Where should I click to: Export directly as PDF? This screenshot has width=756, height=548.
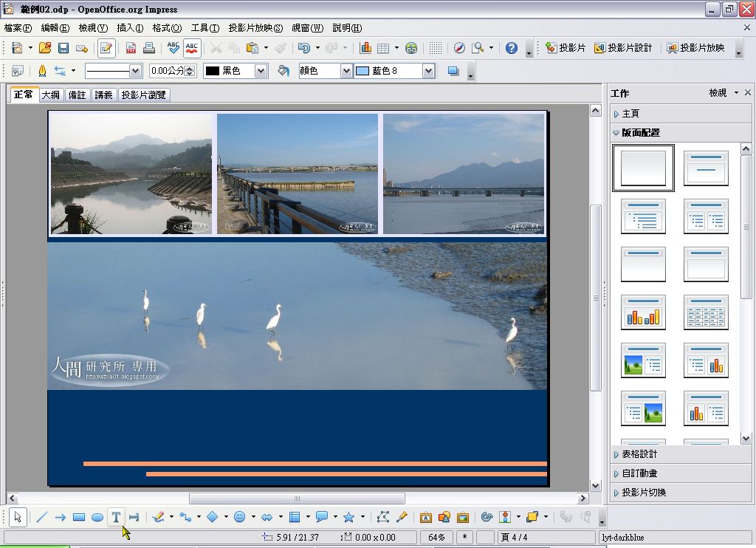pos(131,48)
